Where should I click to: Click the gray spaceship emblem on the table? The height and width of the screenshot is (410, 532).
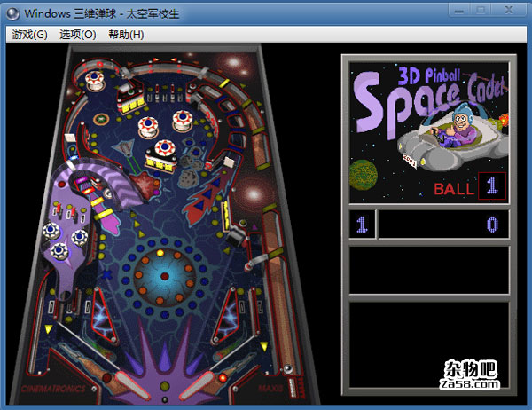124,148
